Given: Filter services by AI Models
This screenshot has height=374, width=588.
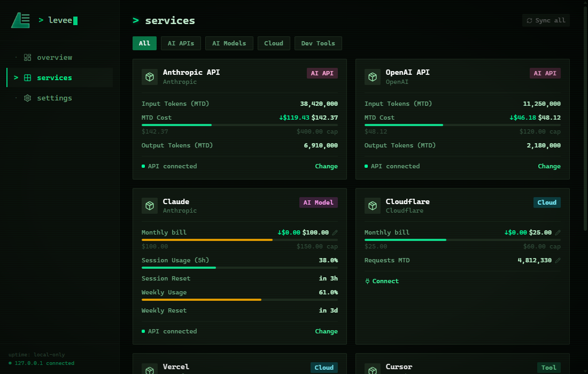Looking at the screenshot, I should pyautogui.click(x=229, y=43).
